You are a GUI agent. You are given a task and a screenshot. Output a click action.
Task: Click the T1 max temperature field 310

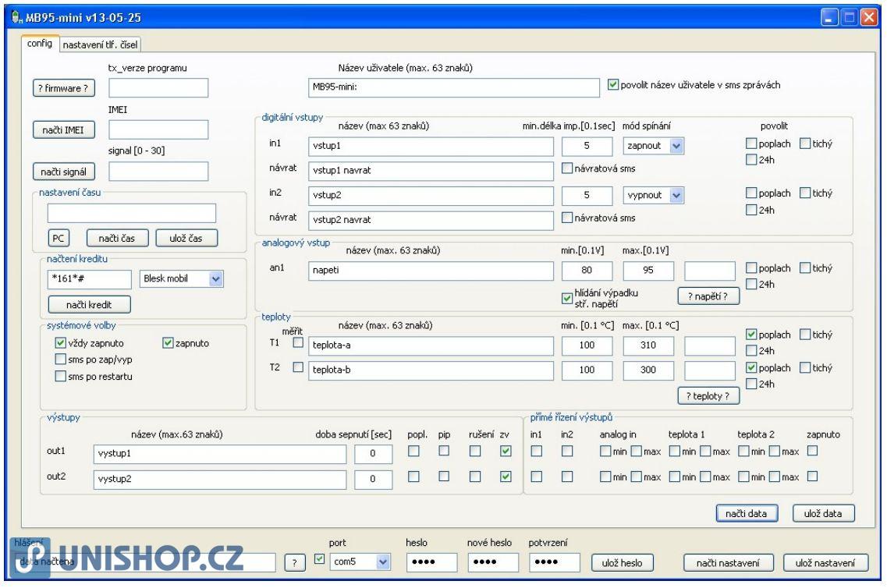[648, 345]
